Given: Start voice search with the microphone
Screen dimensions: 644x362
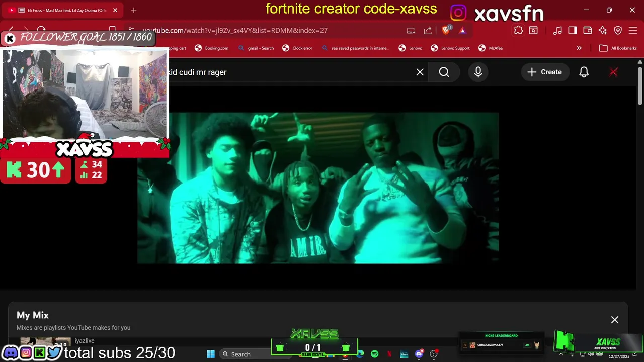Looking at the screenshot, I should tap(478, 72).
